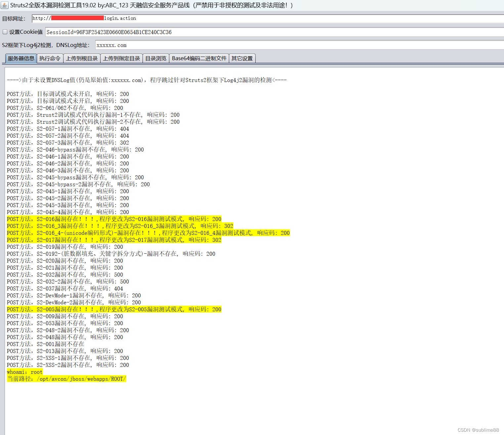This screenshot has height=435, width=504.
Task: Open the 执行命令 tab
Action: click(50, 59)
